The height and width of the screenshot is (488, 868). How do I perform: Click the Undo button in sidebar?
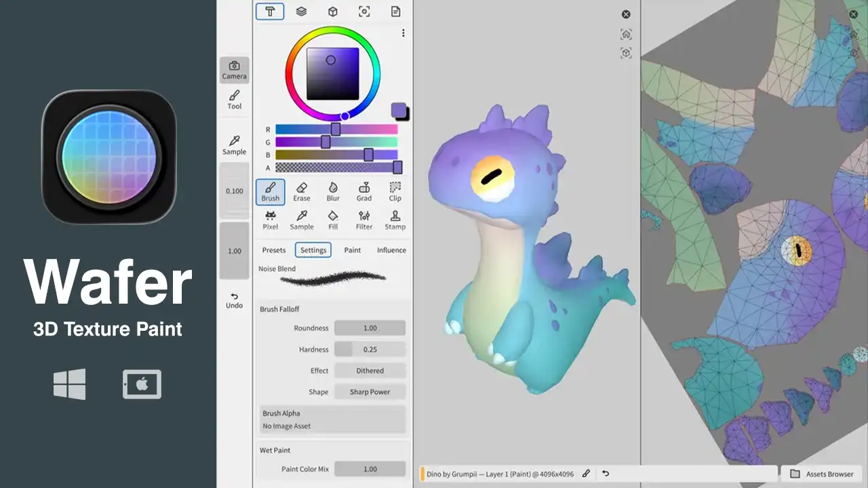click(x=234, y=300)
